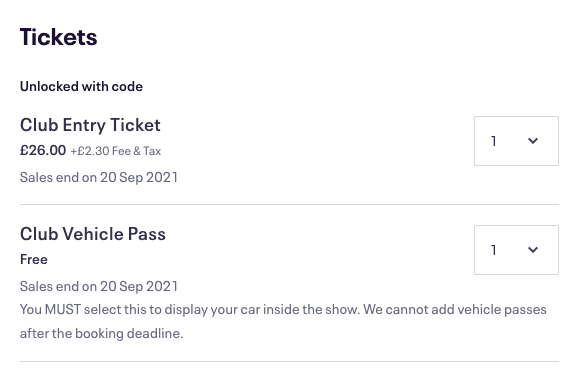
Task: Click the '+£2.30 Fee & Tax' text
Action: point(116,151)
